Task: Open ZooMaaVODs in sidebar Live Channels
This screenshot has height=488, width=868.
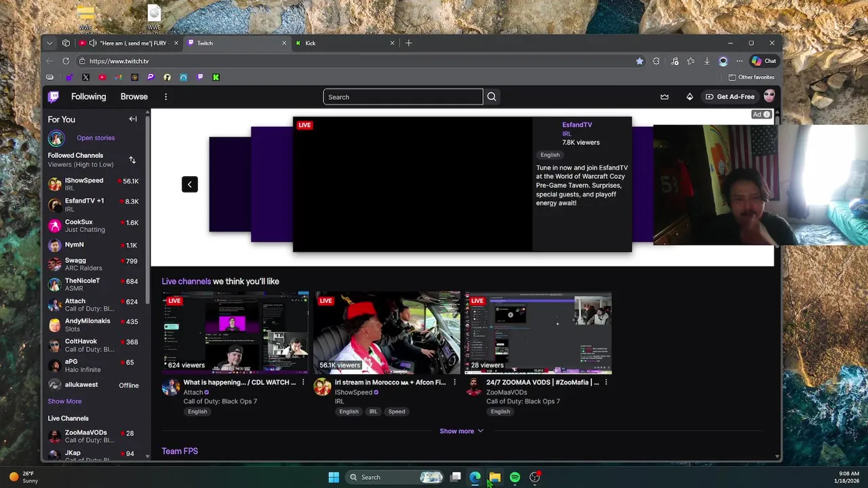Action: click(94, 436)
